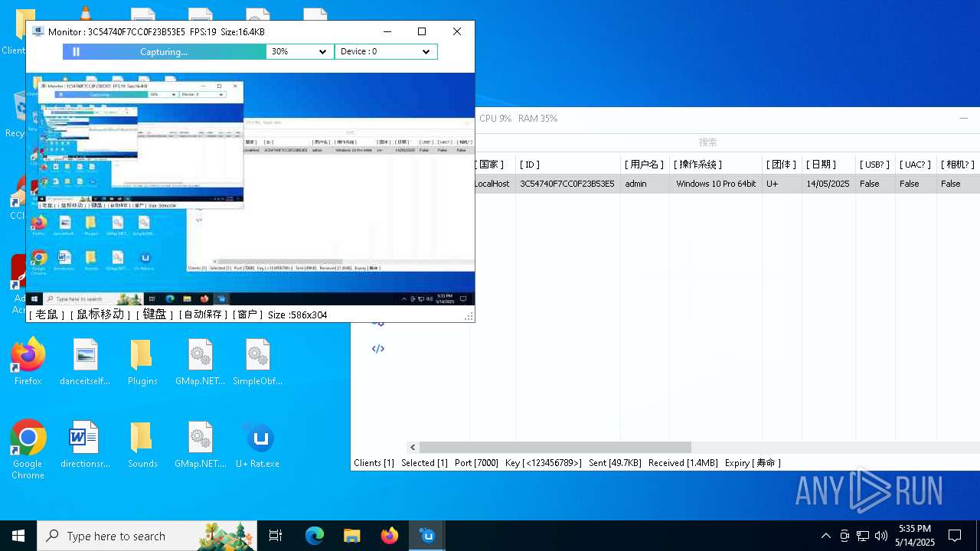The image size is (980, 551).
Task: Open the 30% quality dropdown
Action: tap(300, 52)
